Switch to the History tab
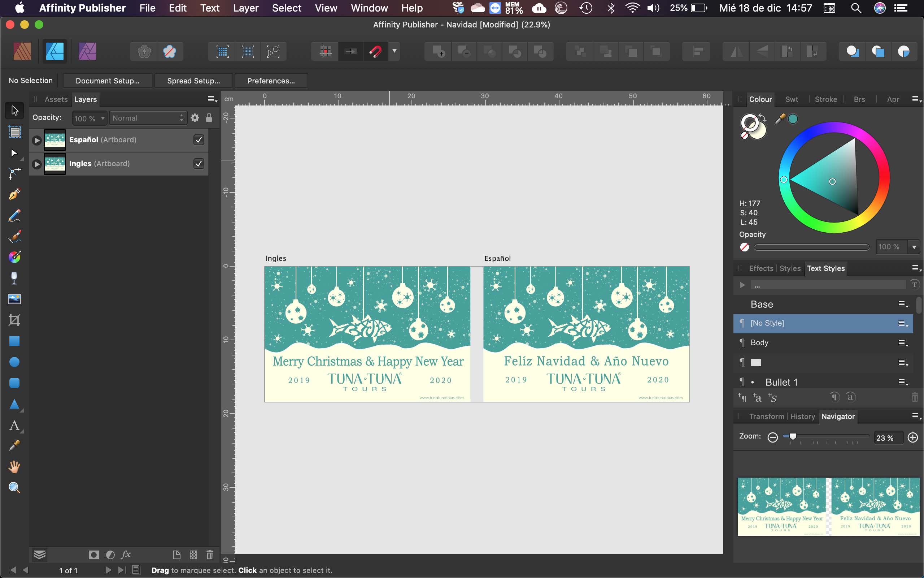The image size is (924, 578). tap(803, 417)
